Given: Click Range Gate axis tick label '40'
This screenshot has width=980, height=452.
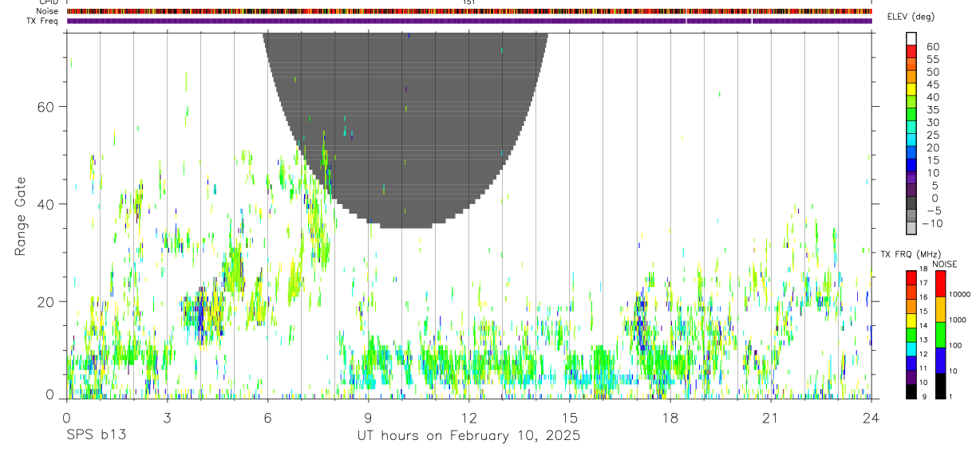Looking at the screenshot, I should click(x=47, y=204).
